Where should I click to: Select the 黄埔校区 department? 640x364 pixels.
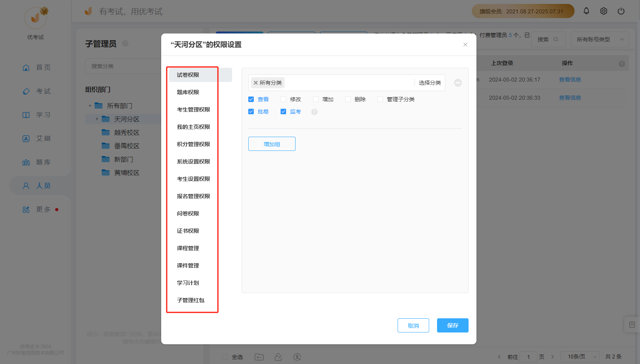click(x=127, y=173)
